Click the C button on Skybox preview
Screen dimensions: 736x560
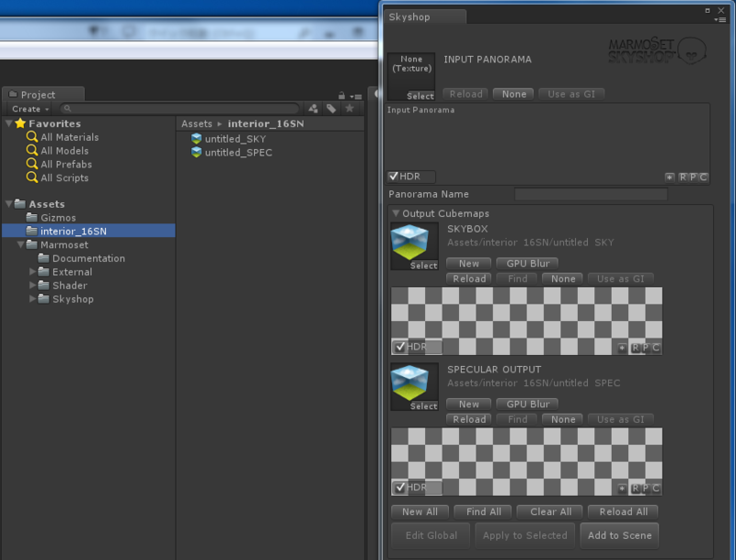click(x=656, y=348)
